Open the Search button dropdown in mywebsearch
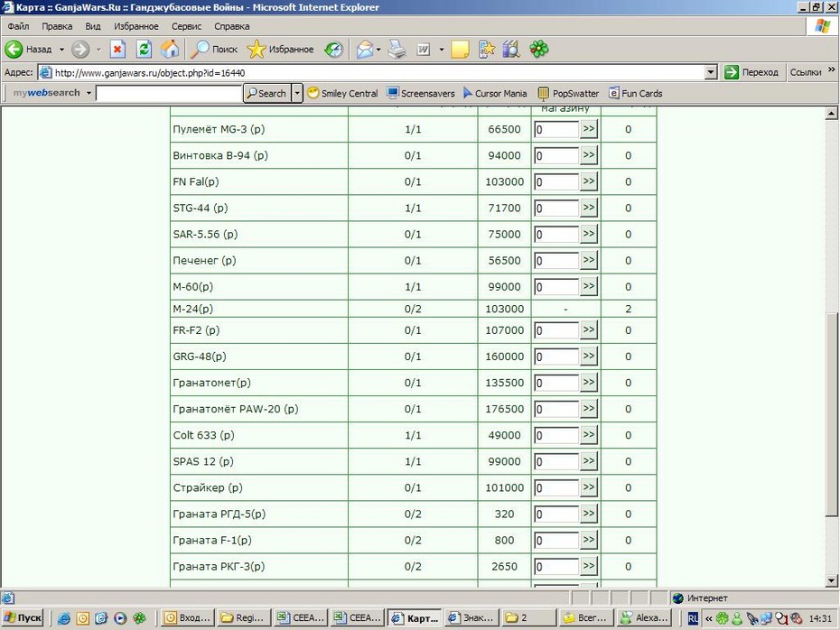This screenshot has height=630, width=840. 297,93
